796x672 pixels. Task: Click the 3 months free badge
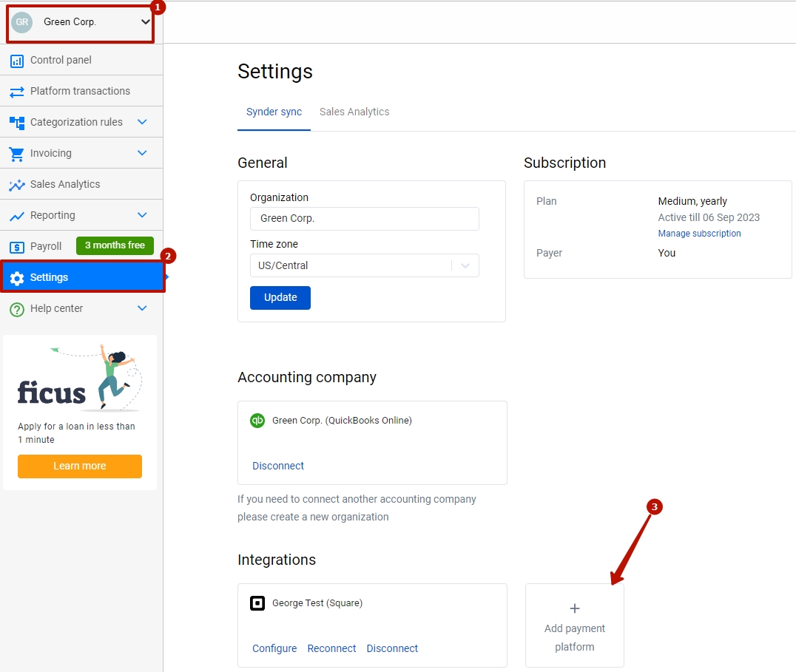(115, 245)
